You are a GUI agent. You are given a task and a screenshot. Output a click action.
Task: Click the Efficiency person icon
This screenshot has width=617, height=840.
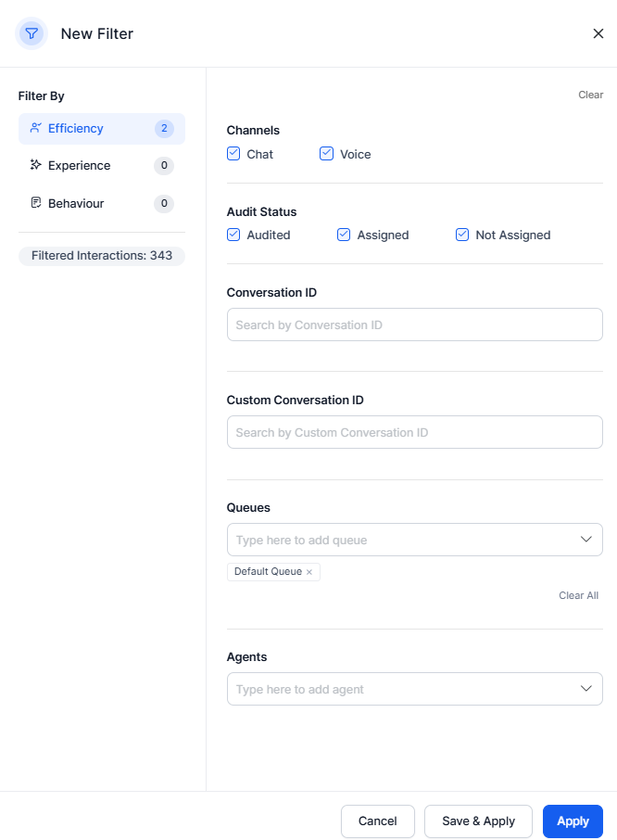tap(35, 128)
